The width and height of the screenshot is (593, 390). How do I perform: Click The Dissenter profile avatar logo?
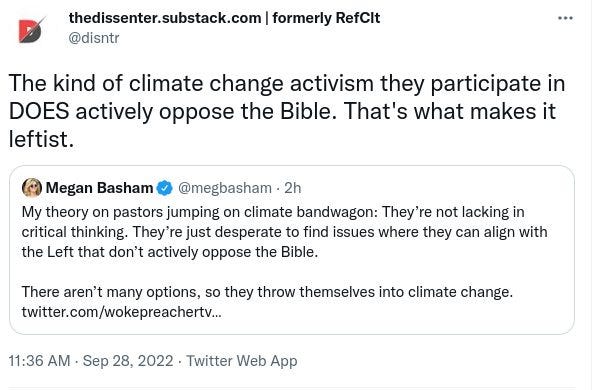coord(31,29)
